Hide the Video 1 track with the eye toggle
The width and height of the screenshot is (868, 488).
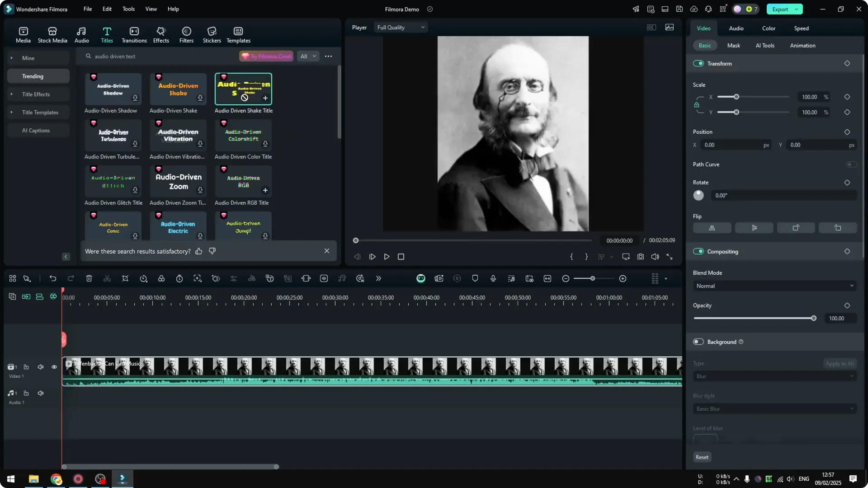point(54,367)
